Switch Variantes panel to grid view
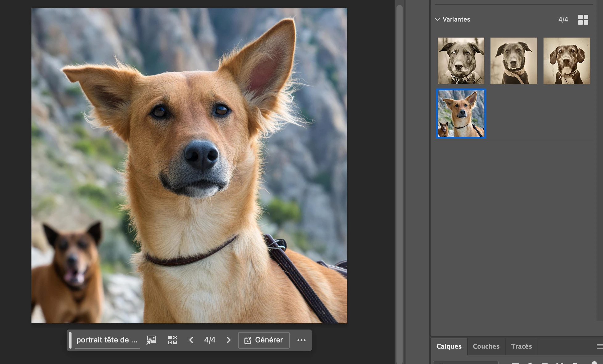The width and height of the screenshot is (603, 364). [583, 20]
